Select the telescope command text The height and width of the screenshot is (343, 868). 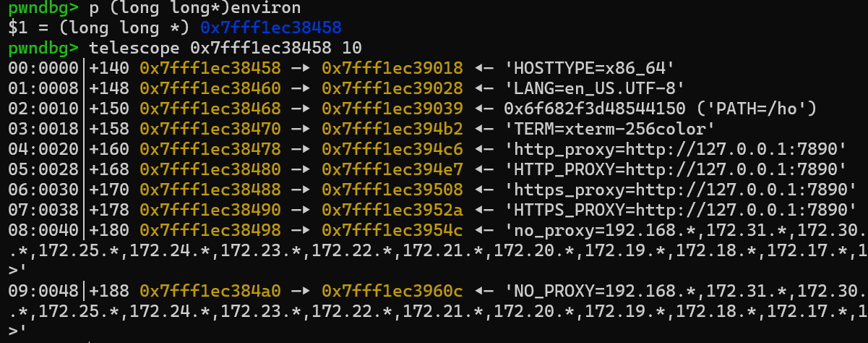click(224, 48)
